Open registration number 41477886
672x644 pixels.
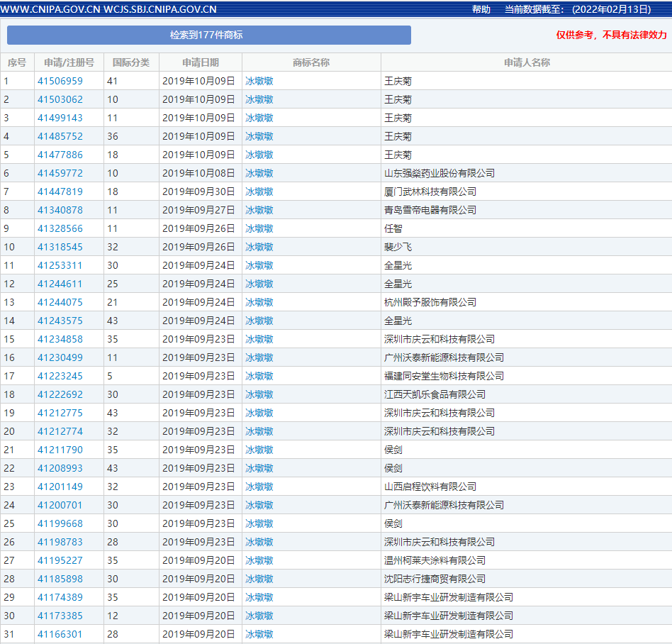point(60,155)
